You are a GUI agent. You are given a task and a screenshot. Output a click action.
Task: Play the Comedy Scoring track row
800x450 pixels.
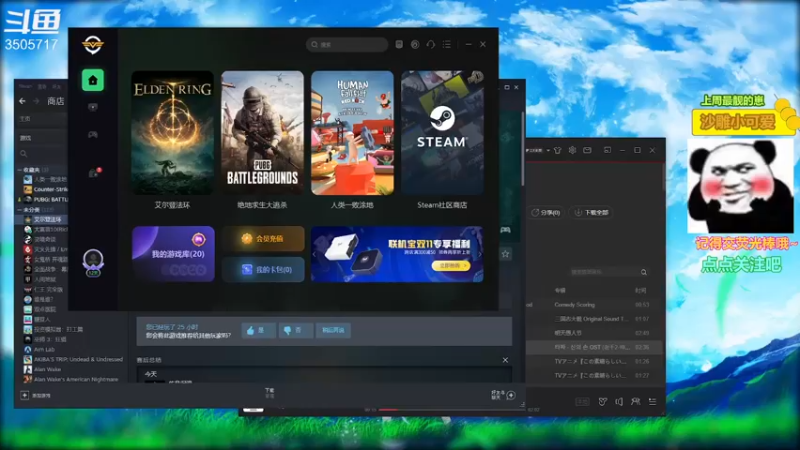pos(594,305)
